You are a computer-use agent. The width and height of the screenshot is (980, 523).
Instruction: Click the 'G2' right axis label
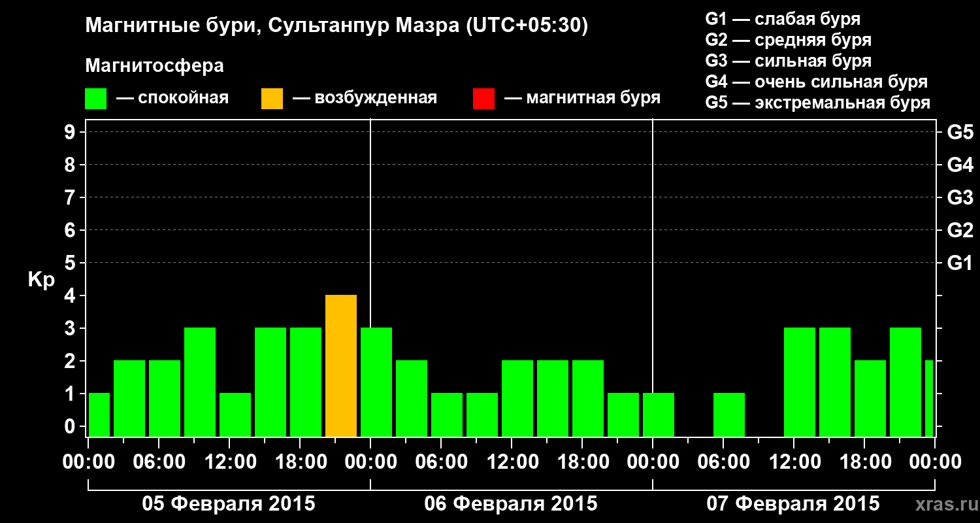pyautogui.click(x=960, y=231)
